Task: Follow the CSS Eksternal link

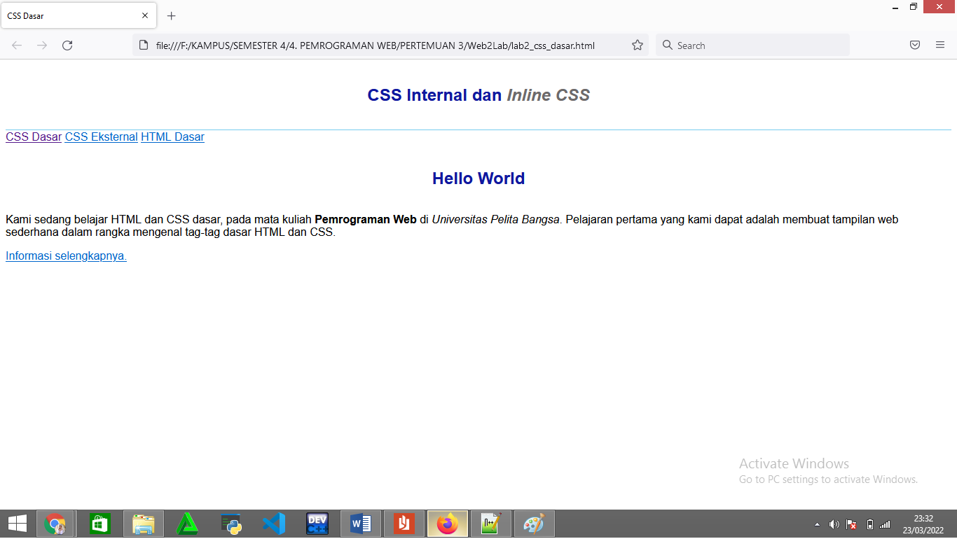Action: coord(101,136)
